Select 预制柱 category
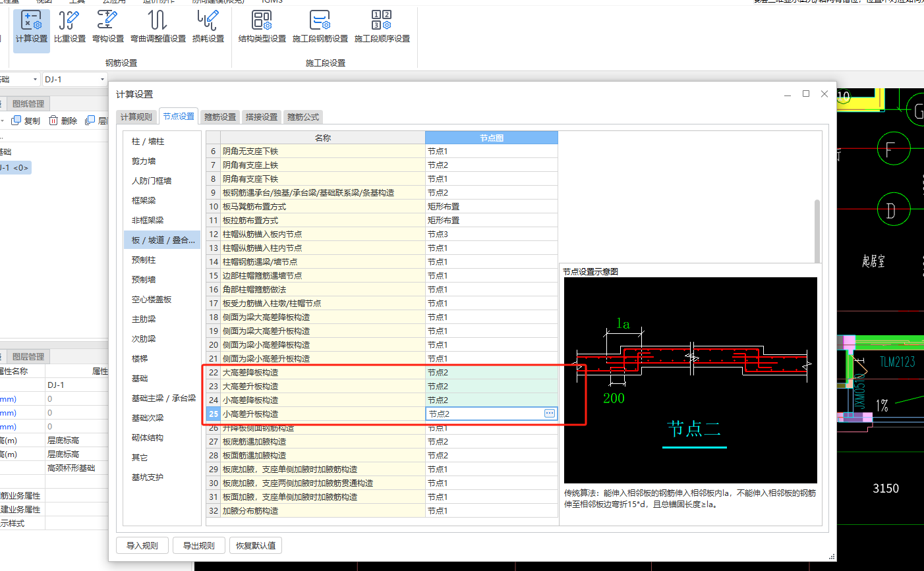Screen dimensions: 924x571 (161, 259)
